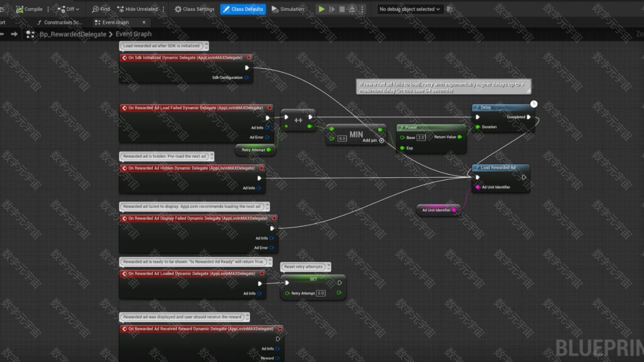Toggle the Simulation mode button
The width and height of the screenshot is (644, 362).
288,9
